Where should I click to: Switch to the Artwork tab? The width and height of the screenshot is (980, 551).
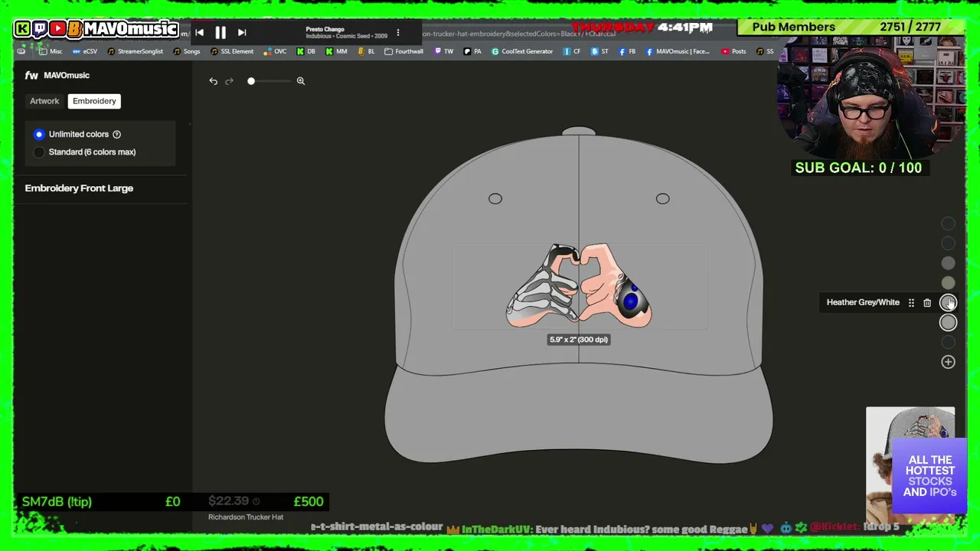(x=44, y=101)
